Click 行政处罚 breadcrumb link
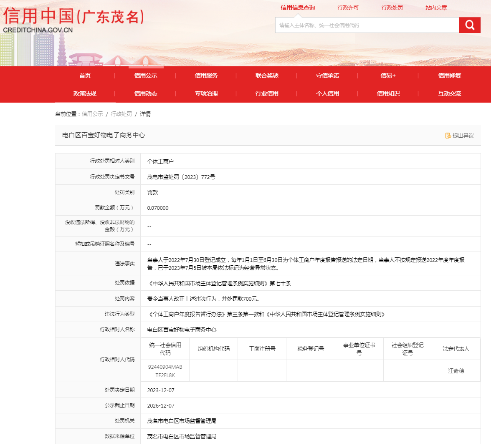This screenshot has width=491, height=448. coord(121,114)
